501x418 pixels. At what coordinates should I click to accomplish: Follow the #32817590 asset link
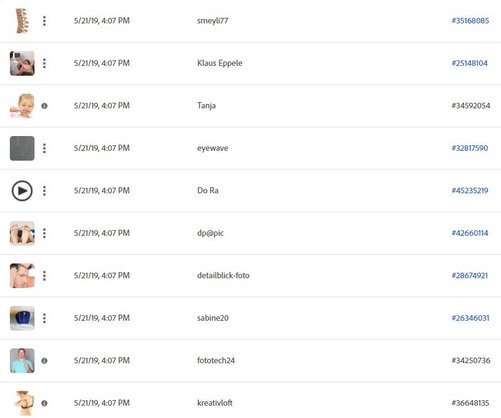click(470, 148)
